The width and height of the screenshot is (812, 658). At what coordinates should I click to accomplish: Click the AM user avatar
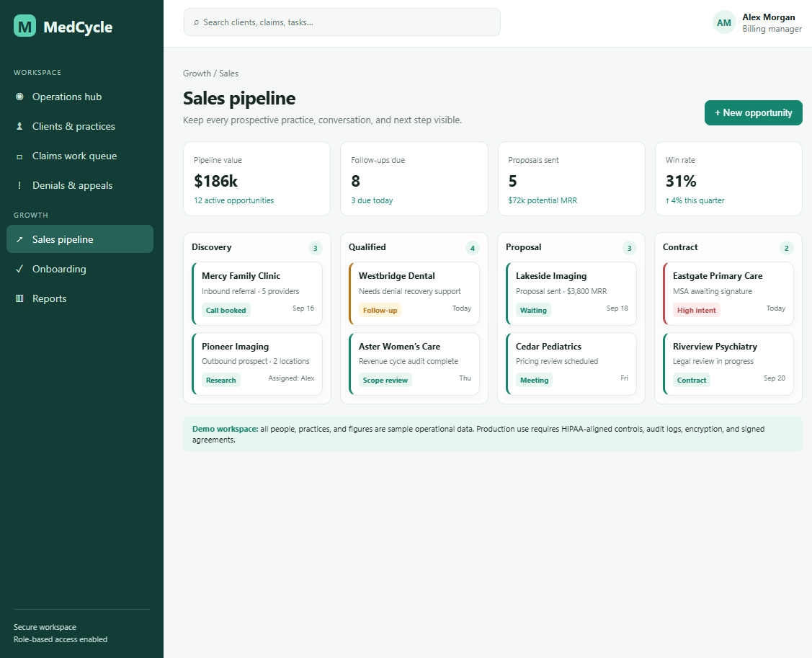pyautogui.click(x=724, y=22)
